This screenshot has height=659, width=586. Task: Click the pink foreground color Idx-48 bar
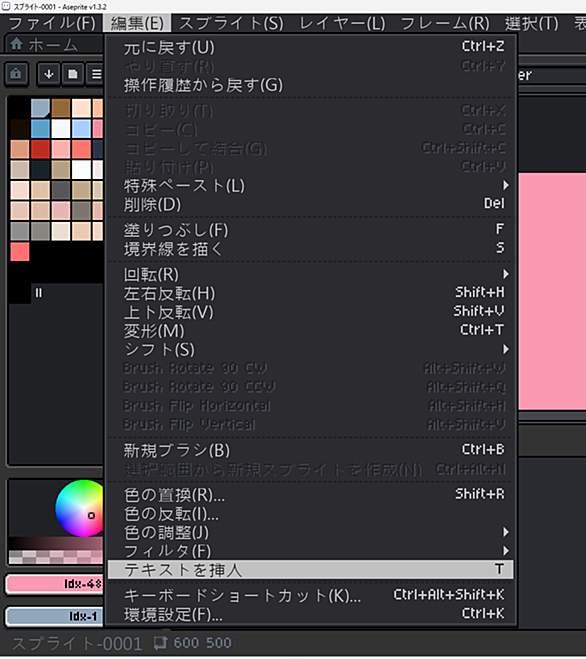click(55, 584)
